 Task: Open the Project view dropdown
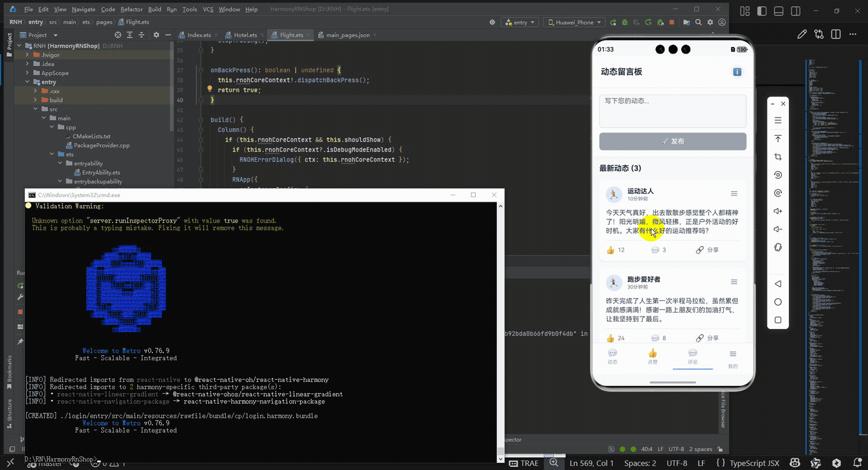click(x=39, y=35)
